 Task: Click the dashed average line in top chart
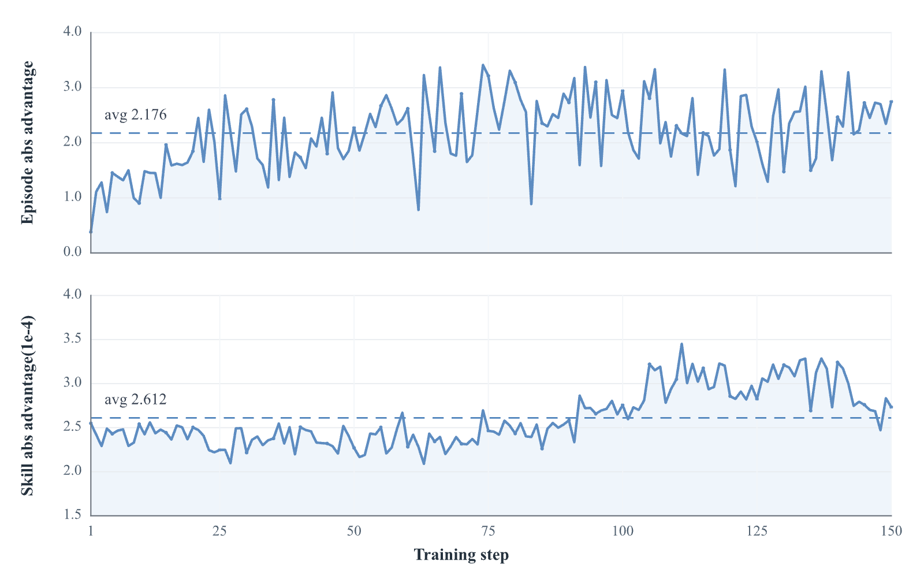point(491,133)
